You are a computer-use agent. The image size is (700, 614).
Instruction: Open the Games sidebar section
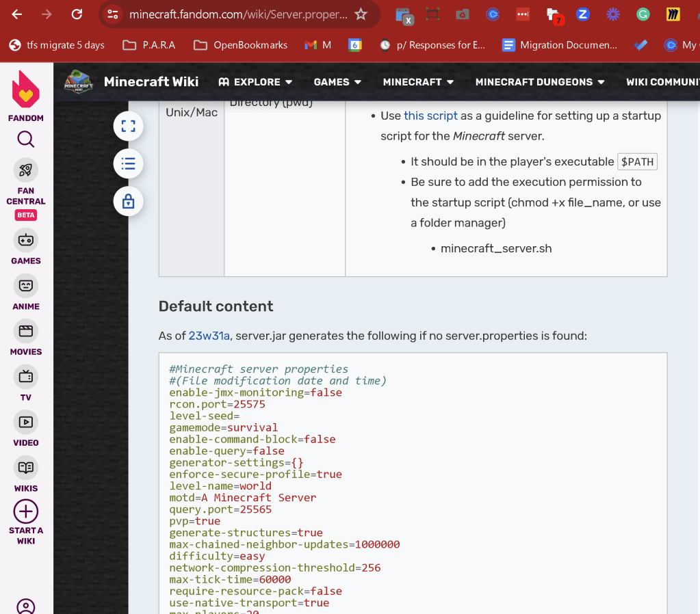point(26,248)
